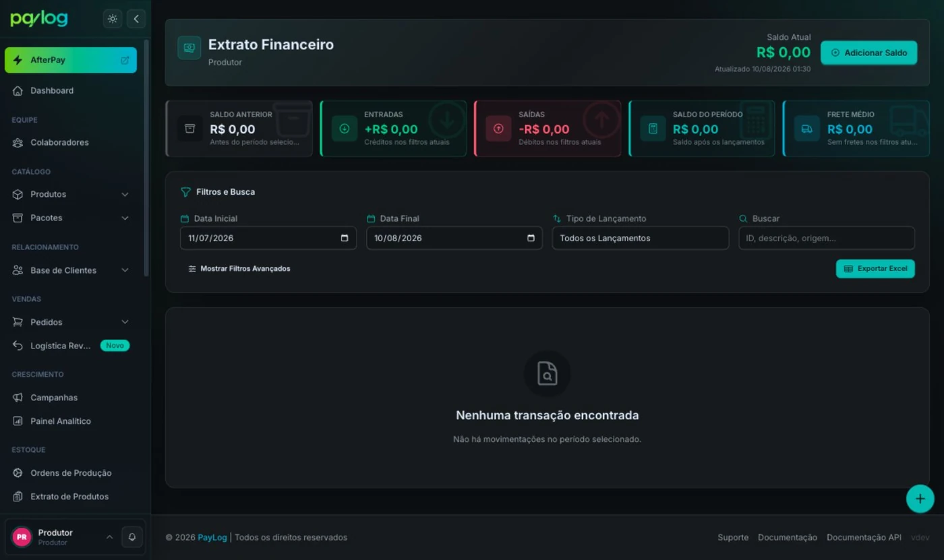The width and height of the screenshot is (944, 560).
Task: Click the Data Final date field
Action: click(454, 238)
